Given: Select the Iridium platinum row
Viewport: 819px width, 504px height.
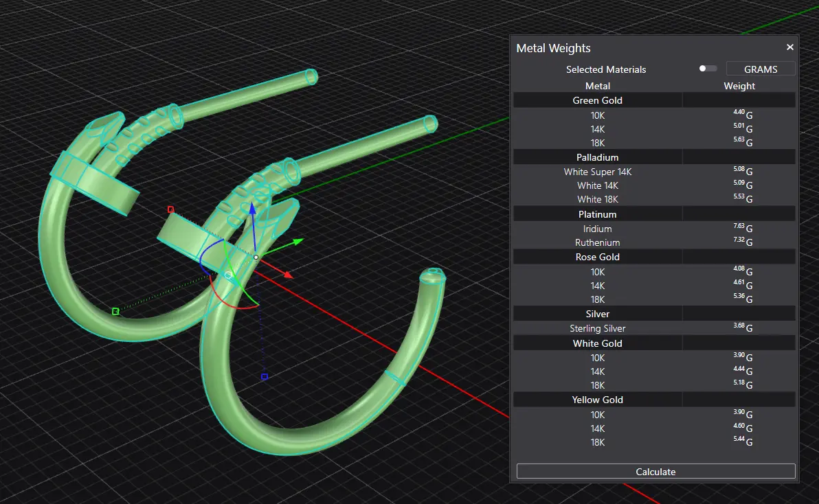Looking at the screenshot, I should [x=597, y=229].
